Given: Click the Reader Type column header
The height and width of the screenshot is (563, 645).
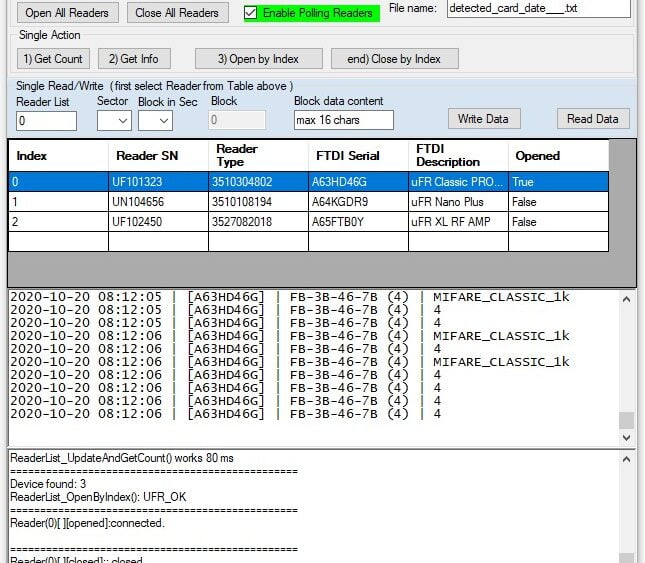Looking at the screenshot, I should coord(258,156).
